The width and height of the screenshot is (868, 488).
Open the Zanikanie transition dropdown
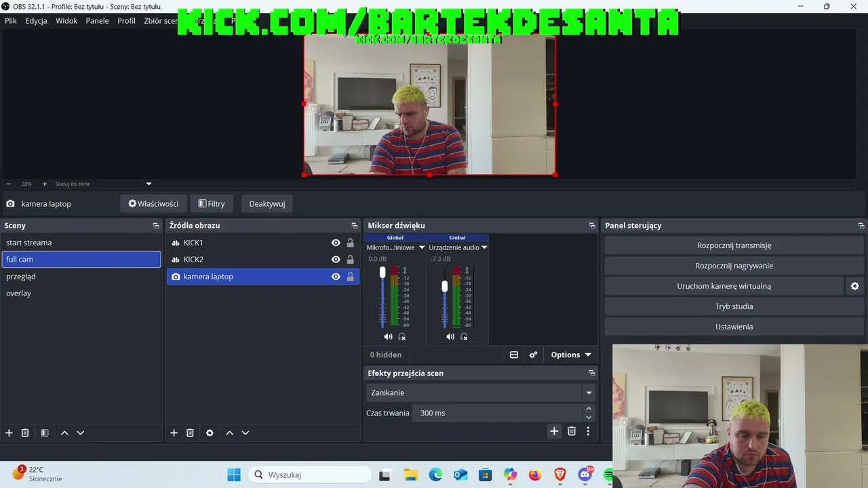(481, 392)
